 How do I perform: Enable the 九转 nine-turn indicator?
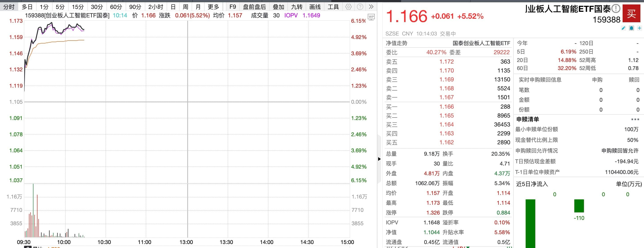[x=297, y=7]
